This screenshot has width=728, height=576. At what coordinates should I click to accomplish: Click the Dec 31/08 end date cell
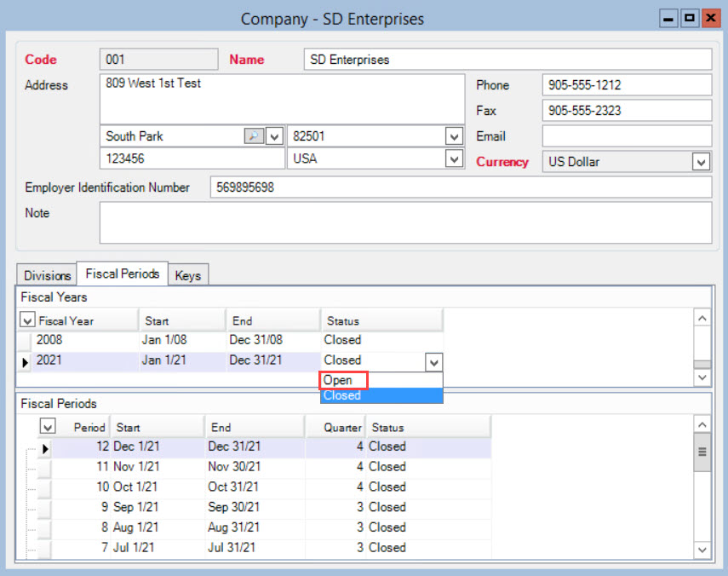[273, 340]
